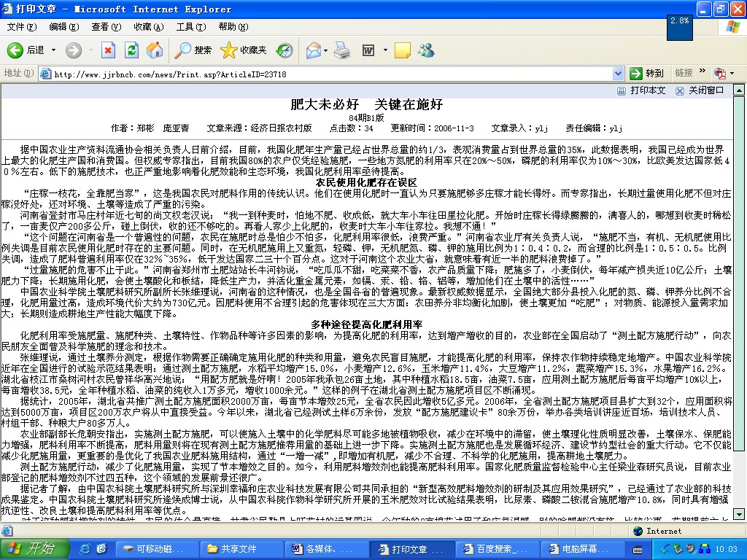Click the Internet zone globe in the status bar
This screenshot has height=560, width=747.
pos(638,531)
